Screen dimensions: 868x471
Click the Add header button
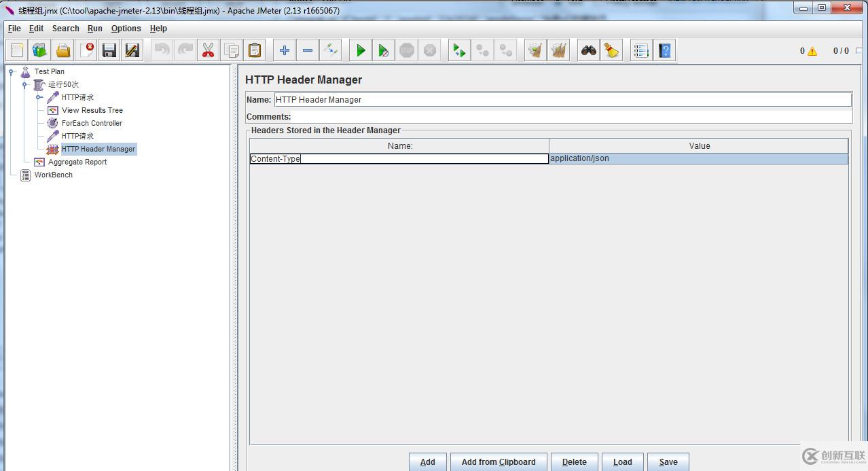click(428, 461)
